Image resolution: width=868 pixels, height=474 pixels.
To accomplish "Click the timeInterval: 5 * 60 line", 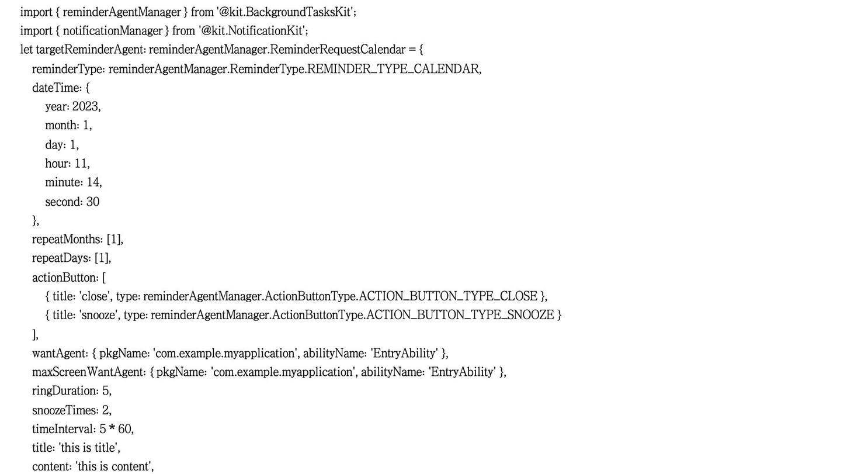I will 83,430.
